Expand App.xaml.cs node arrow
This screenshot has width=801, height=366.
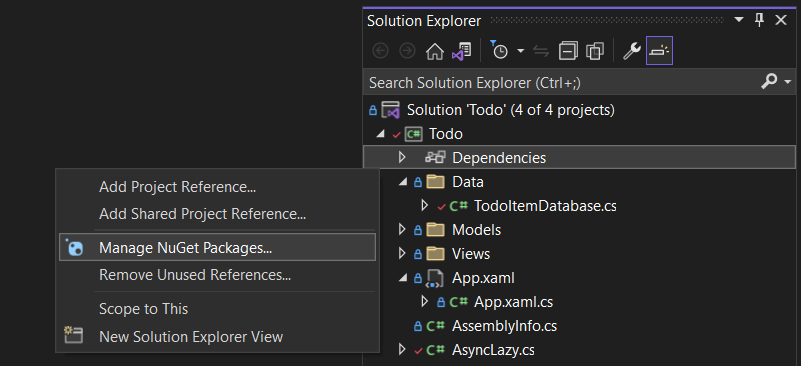point(424,302)
